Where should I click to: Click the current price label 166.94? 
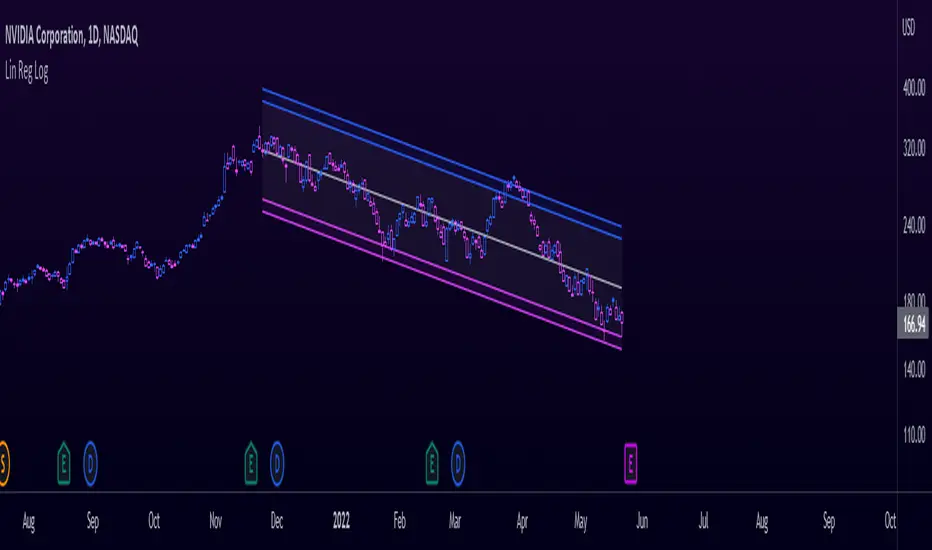tap(913, 323)
